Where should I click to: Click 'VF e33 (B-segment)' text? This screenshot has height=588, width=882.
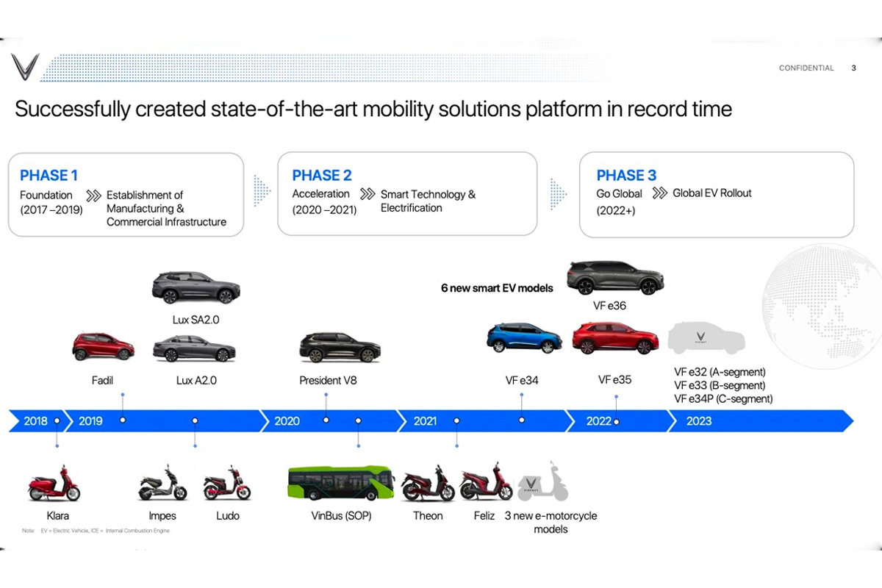click(720, 385)
